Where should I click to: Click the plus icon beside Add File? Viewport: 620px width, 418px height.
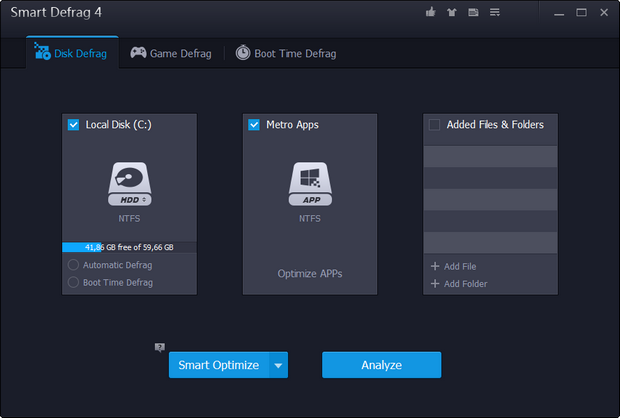tap(435, 266)
